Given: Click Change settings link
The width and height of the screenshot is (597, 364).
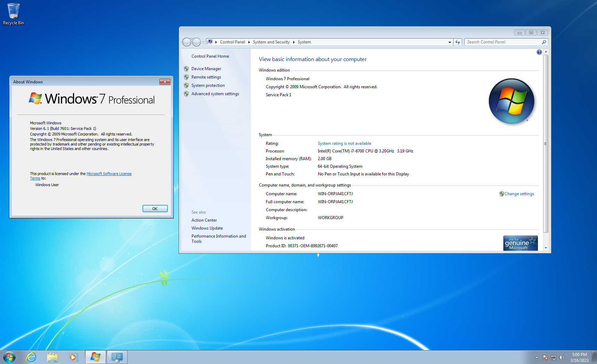Looking at the screenshot, I should coord(519,194).
